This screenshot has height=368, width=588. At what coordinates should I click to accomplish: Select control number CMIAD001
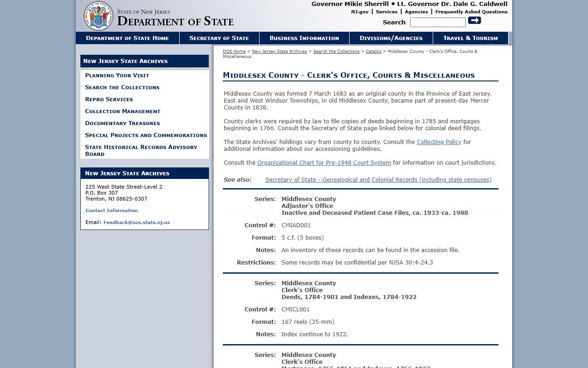coord(296,225)
